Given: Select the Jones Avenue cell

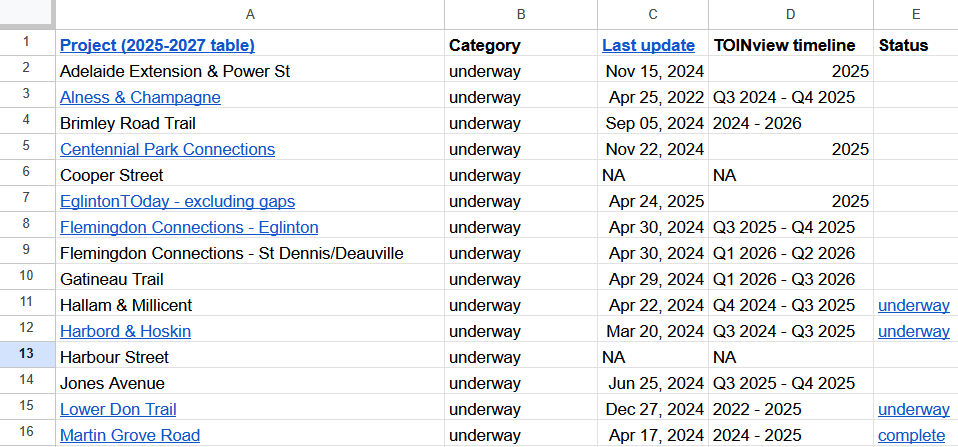Looking at the screenshot, I should point(250,383).
